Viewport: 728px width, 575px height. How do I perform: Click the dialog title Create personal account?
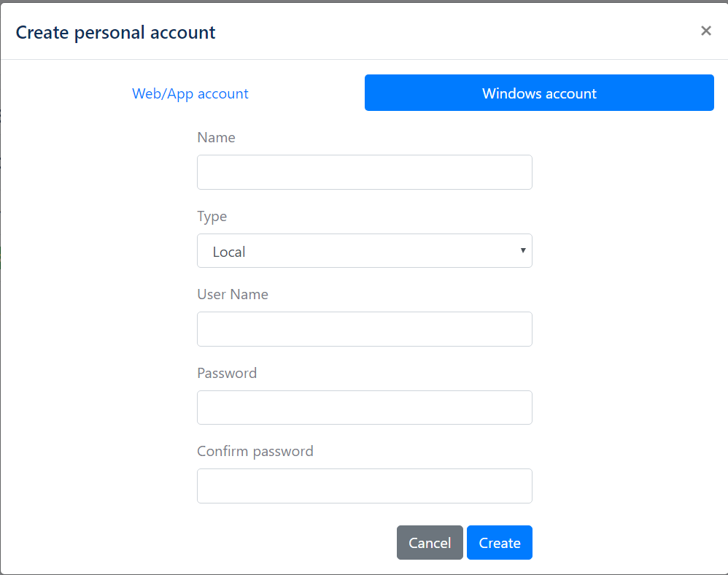[115, 33]
